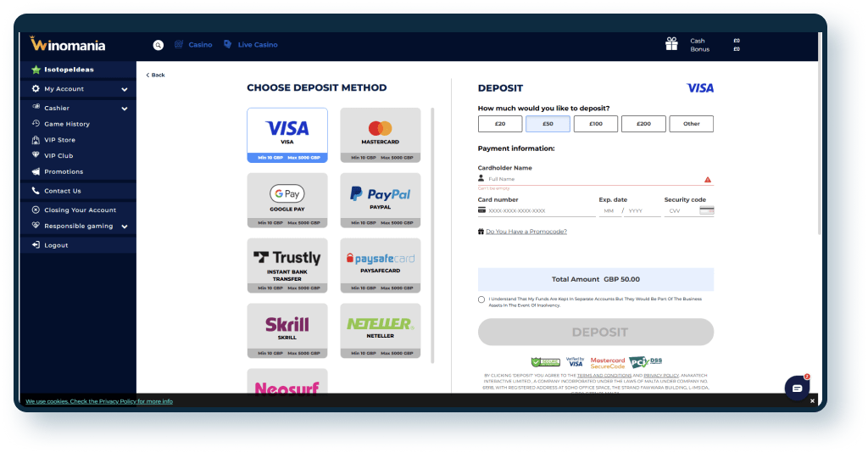
Task: Expand the My Account chevron
Action: point(125,89)
